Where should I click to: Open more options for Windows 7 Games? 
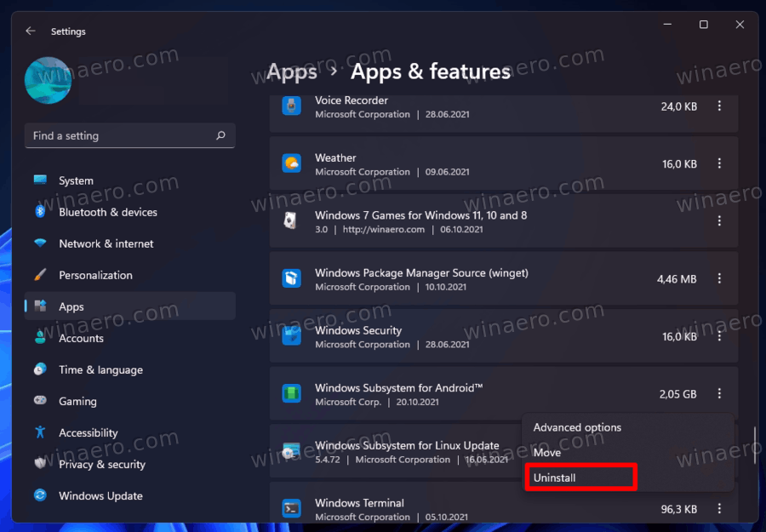coord(719,220)
